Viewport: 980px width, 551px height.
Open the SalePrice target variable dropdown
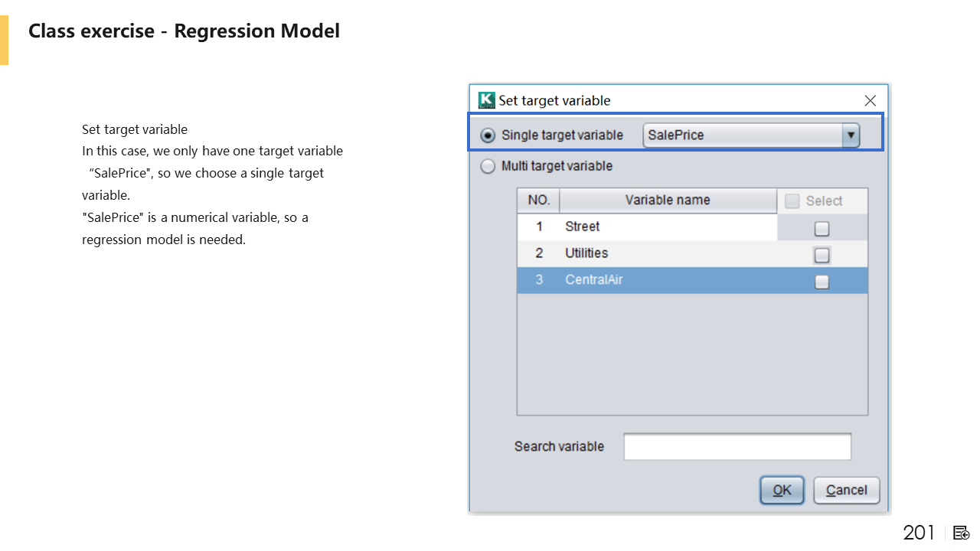tap(742, 135)
